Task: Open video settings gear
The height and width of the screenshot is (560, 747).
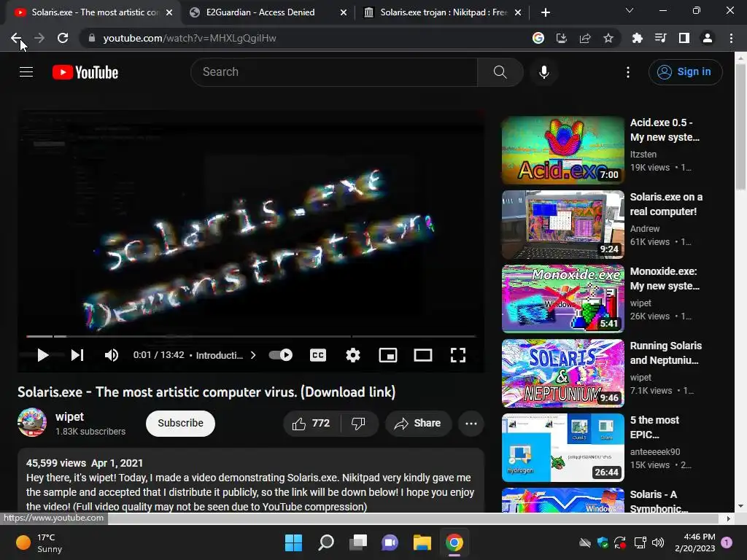Action: coord(352,355)
